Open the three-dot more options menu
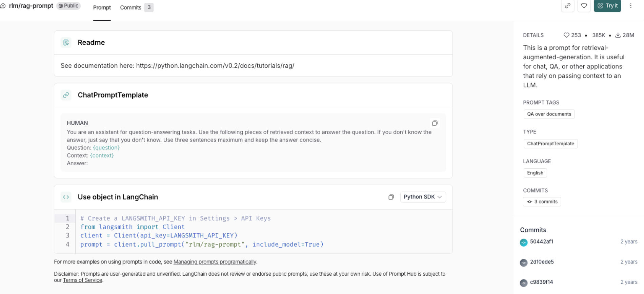 point(631,6)
